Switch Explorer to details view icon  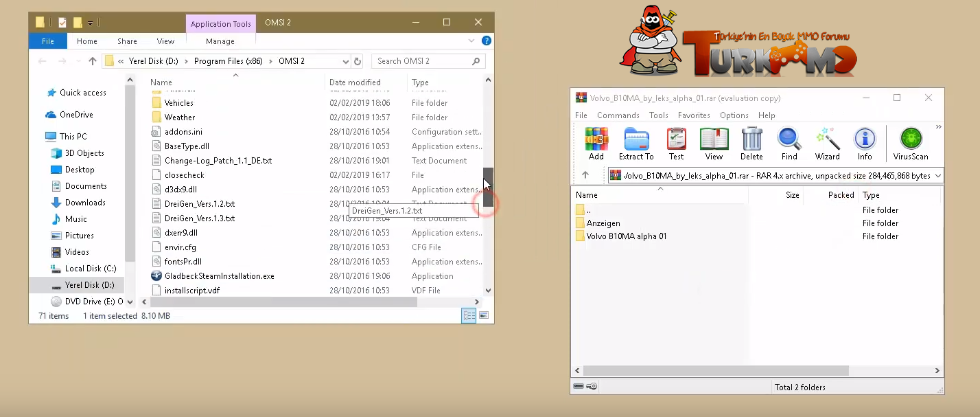tap(469, 315)
